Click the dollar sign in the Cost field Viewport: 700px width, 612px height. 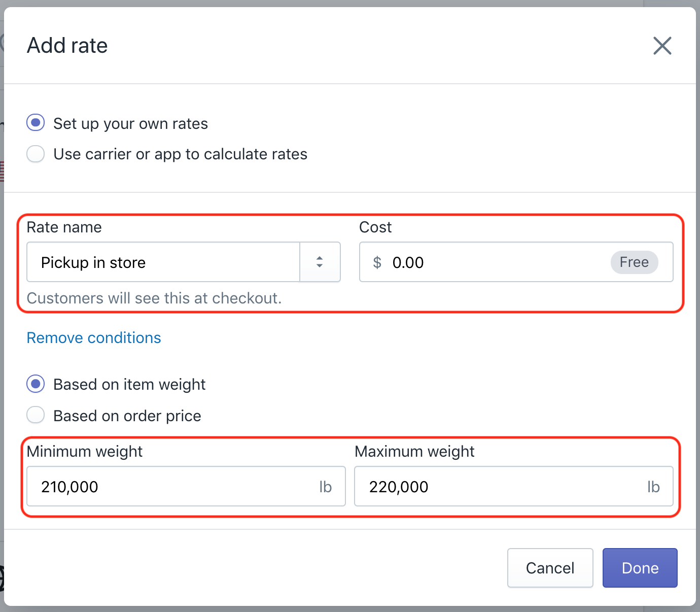tap(377, 262)
